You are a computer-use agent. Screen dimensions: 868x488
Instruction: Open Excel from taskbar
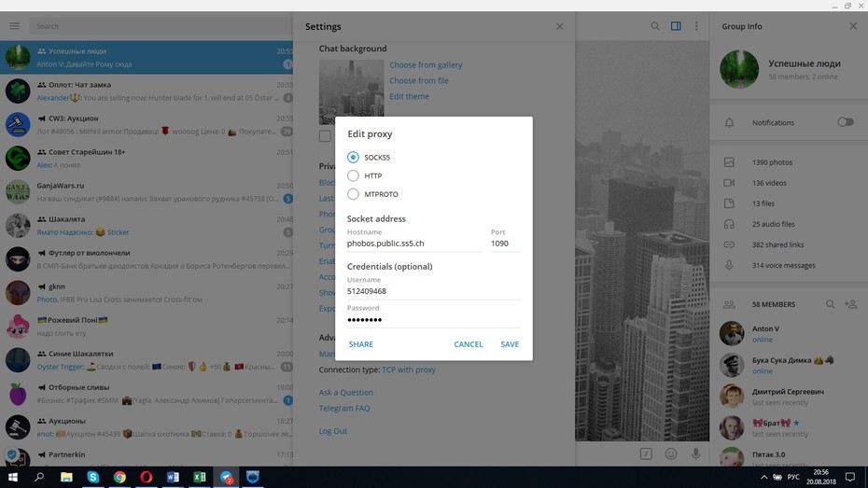tap(200, 477)
